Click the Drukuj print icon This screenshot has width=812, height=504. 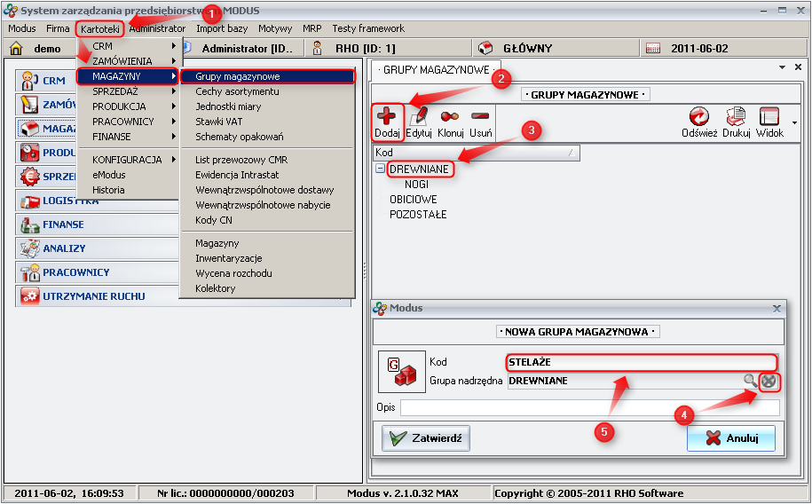(736, 116)
